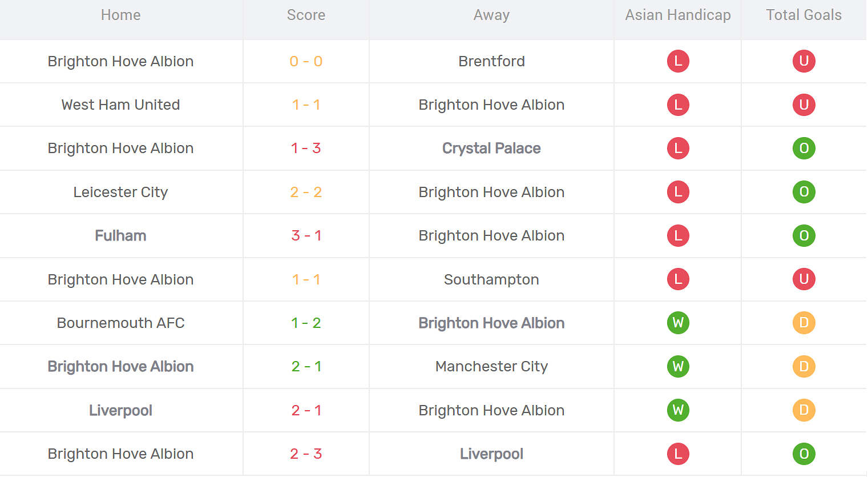
Task: Click red U badge in Southampton row
Action: click(x=804, y=279)
